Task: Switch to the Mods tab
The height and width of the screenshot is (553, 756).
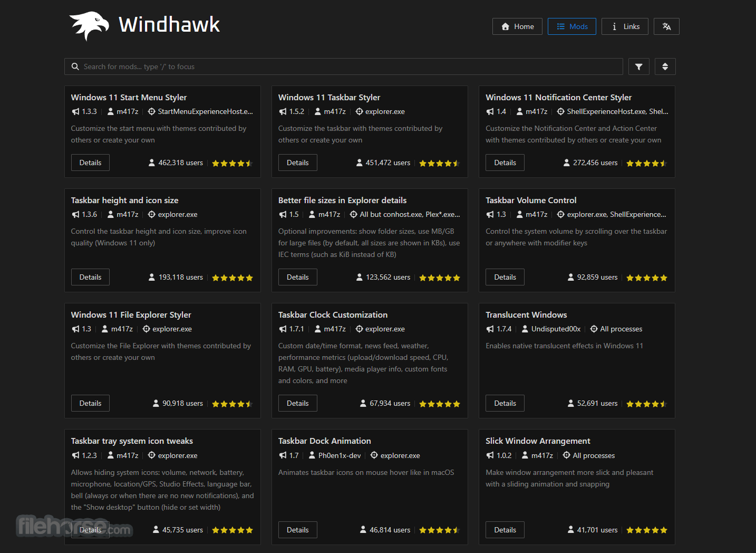Action: pyautogui.click(x=571, y=26)
